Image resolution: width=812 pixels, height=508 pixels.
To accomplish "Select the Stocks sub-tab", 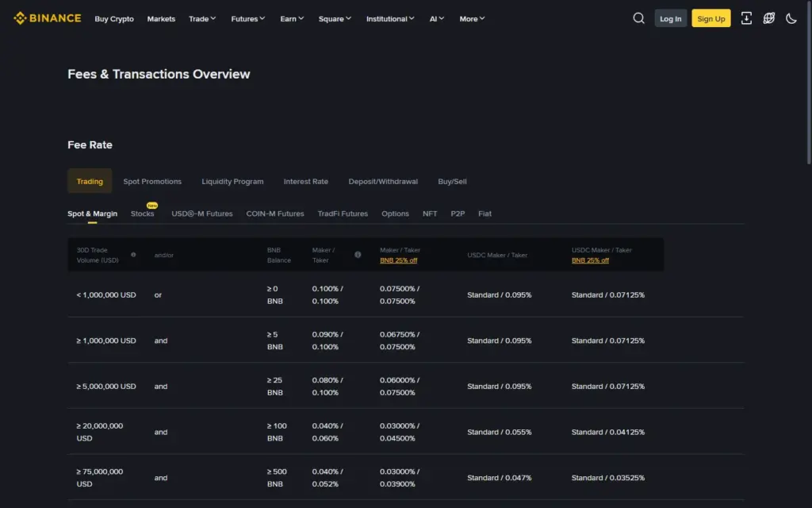I will point(143,214).
